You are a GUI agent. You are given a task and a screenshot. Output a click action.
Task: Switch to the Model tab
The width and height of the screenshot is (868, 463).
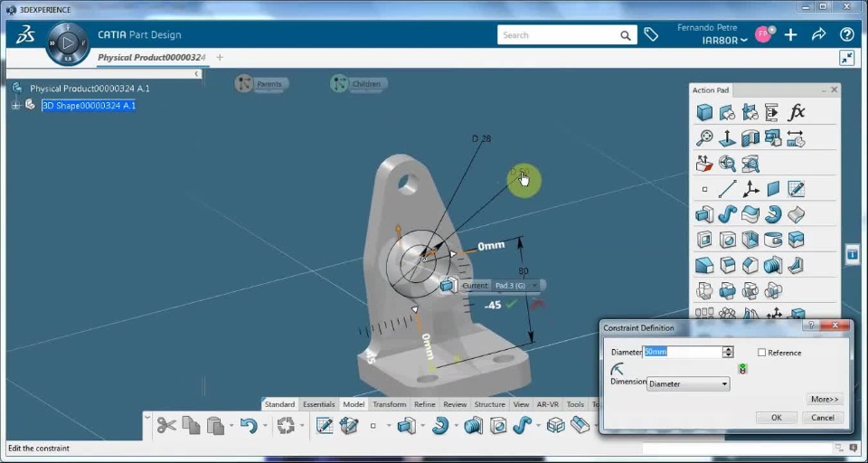click(x=354, y=404)
